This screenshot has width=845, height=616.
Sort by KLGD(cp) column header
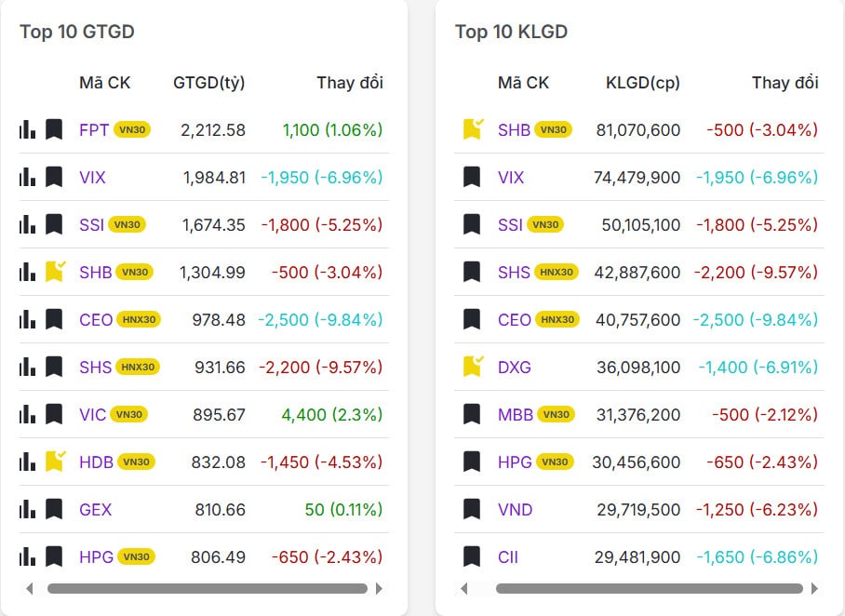coord(642,83)
